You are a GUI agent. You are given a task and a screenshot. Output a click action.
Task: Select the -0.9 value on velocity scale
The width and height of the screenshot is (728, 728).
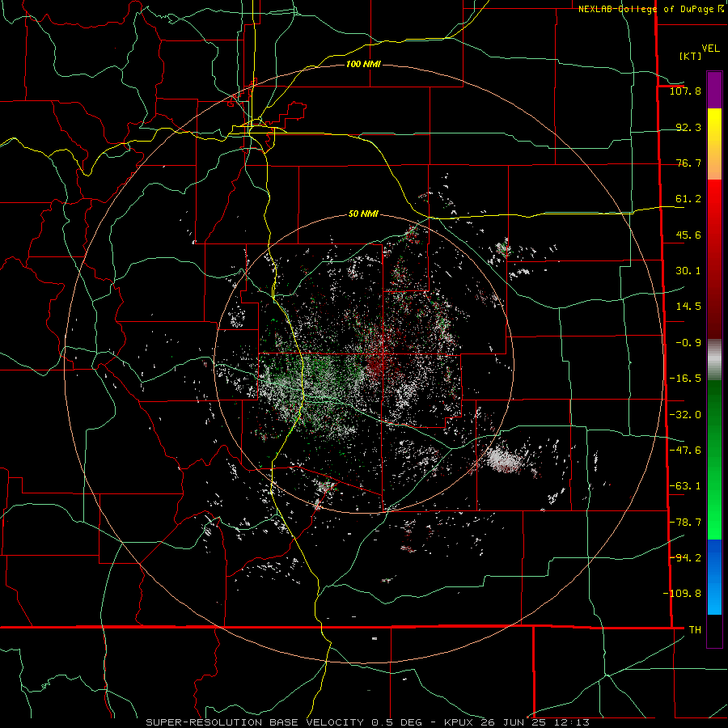(688, 343)
